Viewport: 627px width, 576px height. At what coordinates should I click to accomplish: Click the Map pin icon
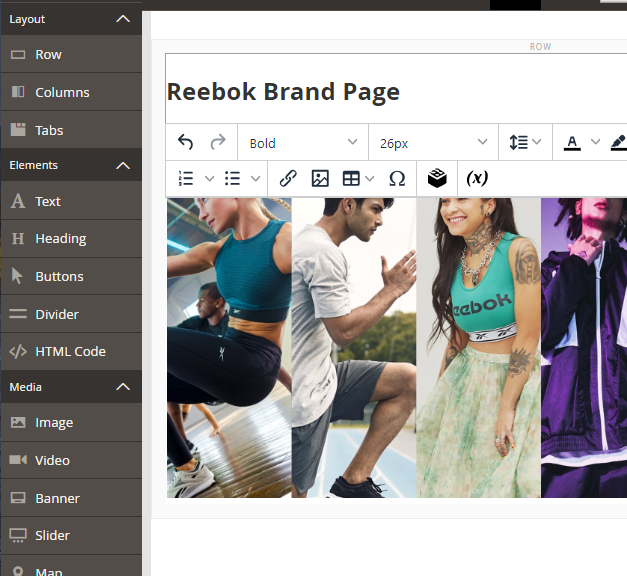tap(18, 571)
